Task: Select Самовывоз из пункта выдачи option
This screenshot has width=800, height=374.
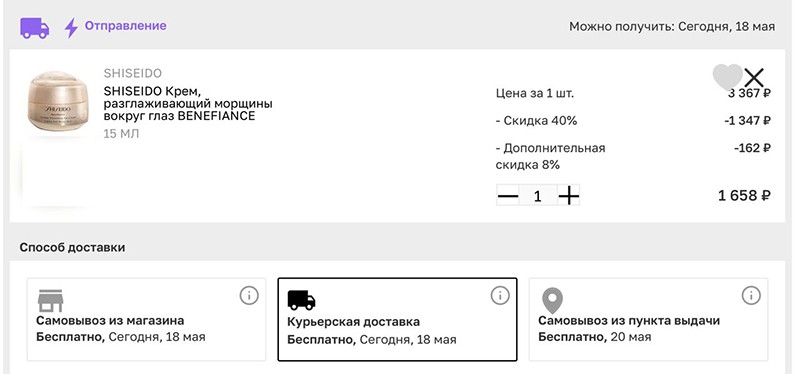Action: [x=648, y=319]
